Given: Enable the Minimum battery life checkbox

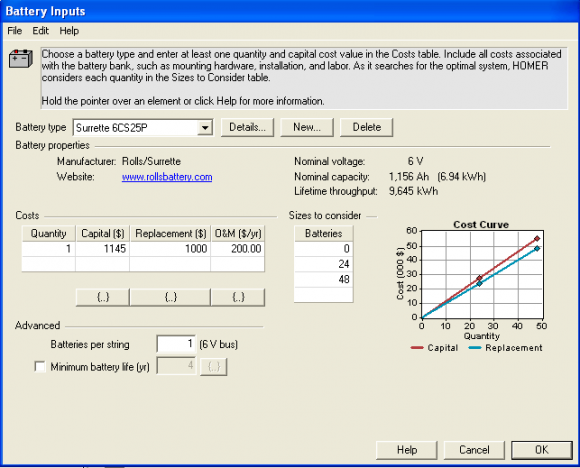Looking at the screenshot, I should click(40, 367).
